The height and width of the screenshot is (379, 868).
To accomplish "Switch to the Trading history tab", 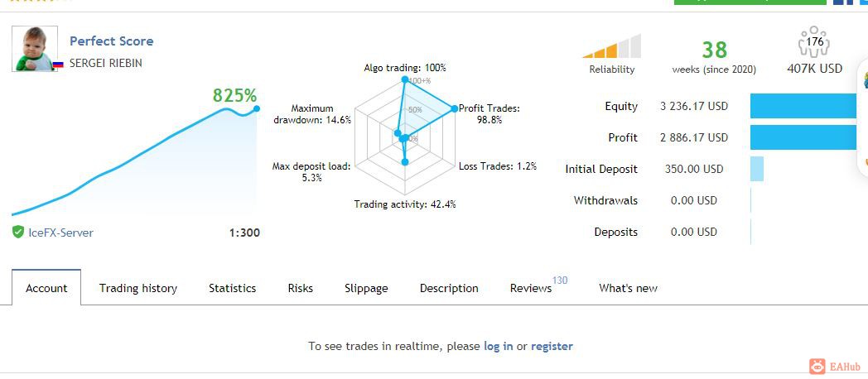I will click(x=137, y=288).
